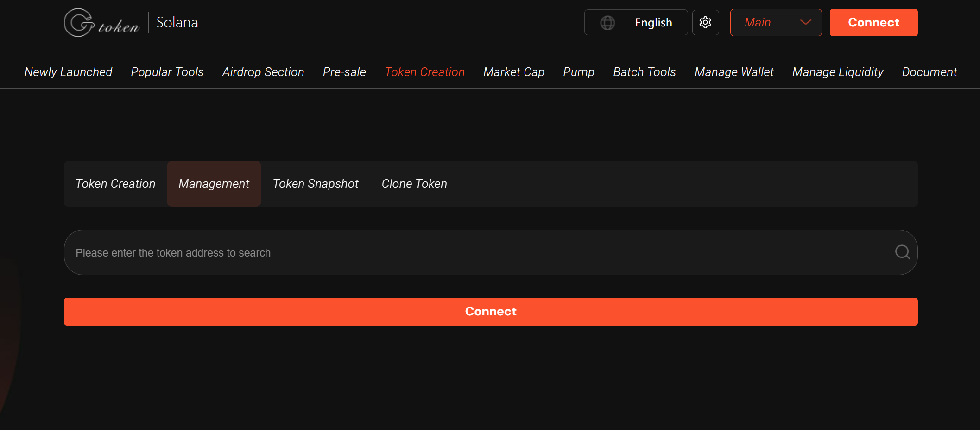Expand the Main network dropdown
Screen dimensions: 980x430
[x=776, y=22]
